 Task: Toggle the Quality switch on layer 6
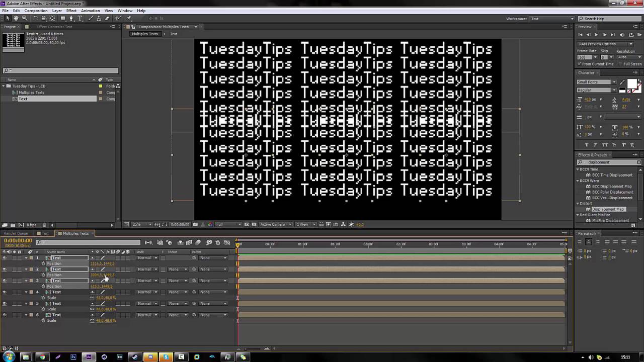[x=103, y=315]
